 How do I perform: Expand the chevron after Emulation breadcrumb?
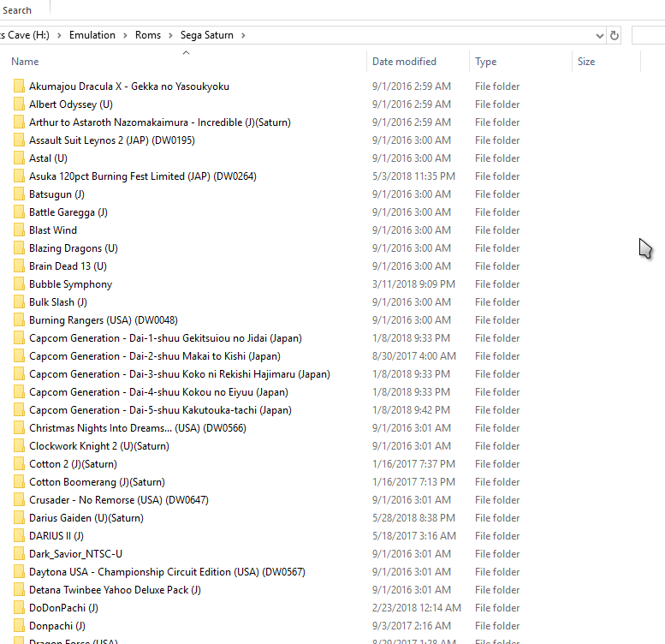125,35
